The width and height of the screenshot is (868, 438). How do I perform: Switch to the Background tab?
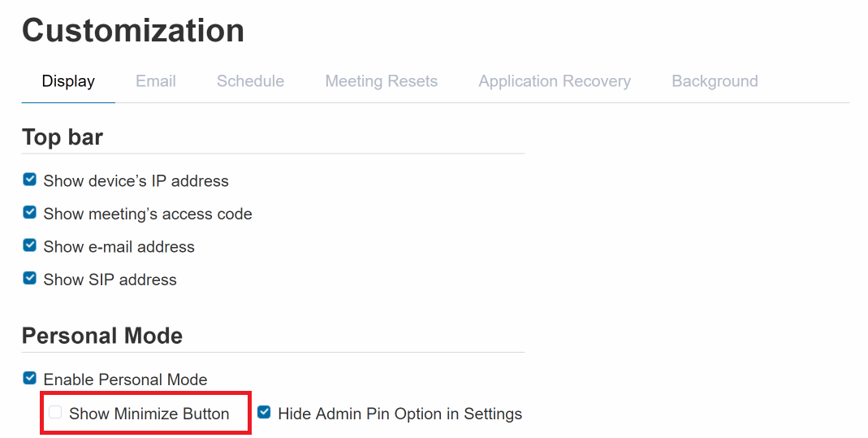pyautogui.click(x=715, y=81)
